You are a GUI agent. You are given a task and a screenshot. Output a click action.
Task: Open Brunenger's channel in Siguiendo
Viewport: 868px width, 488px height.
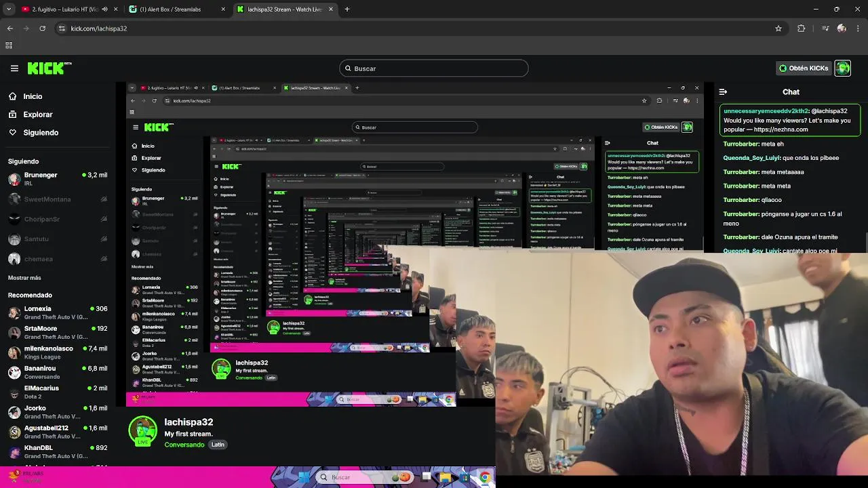coord(58,179)
